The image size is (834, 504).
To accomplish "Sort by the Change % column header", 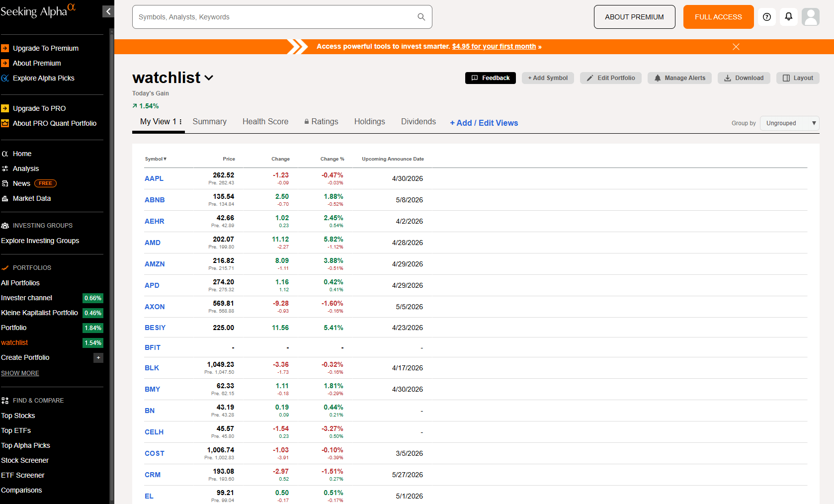I will [x=332, y=159].
